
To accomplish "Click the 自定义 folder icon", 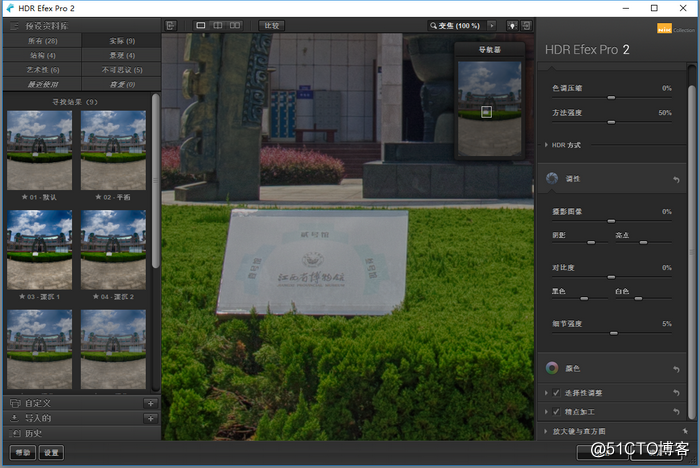I will point(15,403).
